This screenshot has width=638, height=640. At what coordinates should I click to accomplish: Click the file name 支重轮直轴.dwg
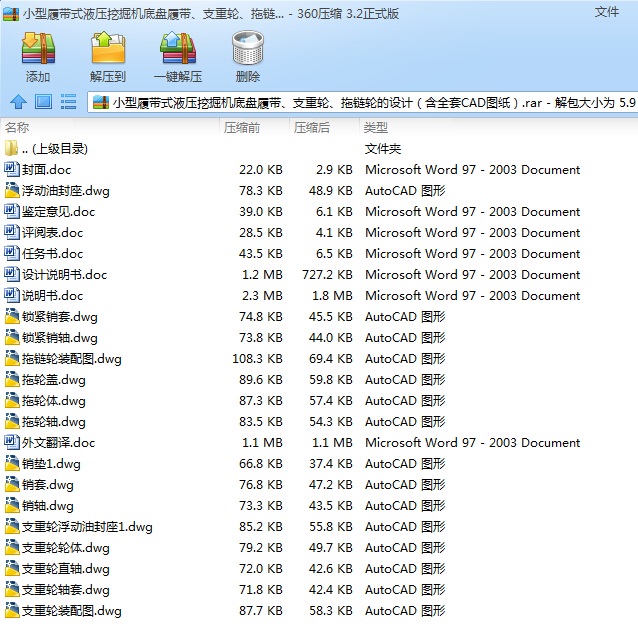(x=66, y=569)
